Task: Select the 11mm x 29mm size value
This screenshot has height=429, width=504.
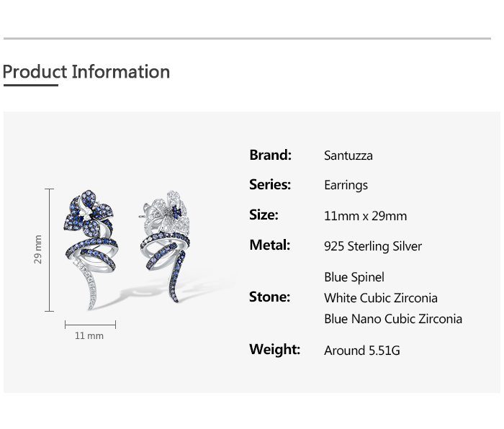Action: [x=365, y=216]
